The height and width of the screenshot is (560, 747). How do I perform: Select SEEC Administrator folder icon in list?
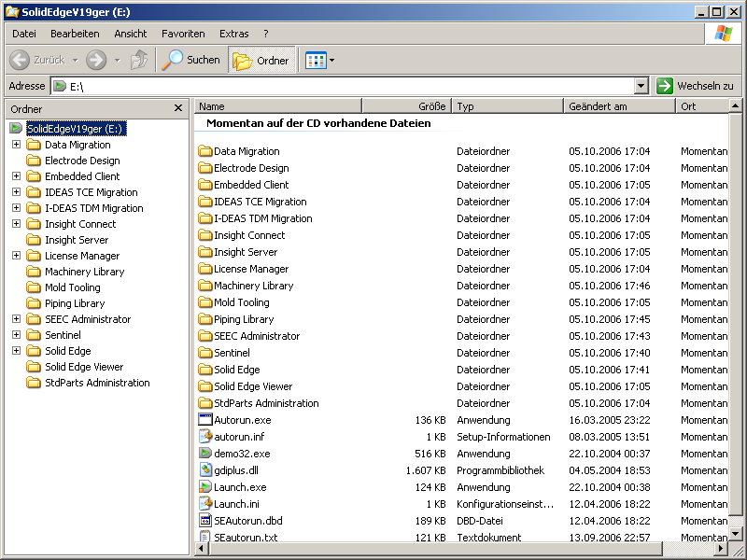click(205, 336)
